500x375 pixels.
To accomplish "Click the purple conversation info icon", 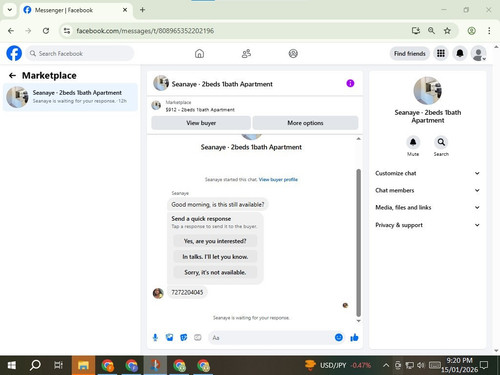I will (x=350, y=83).
